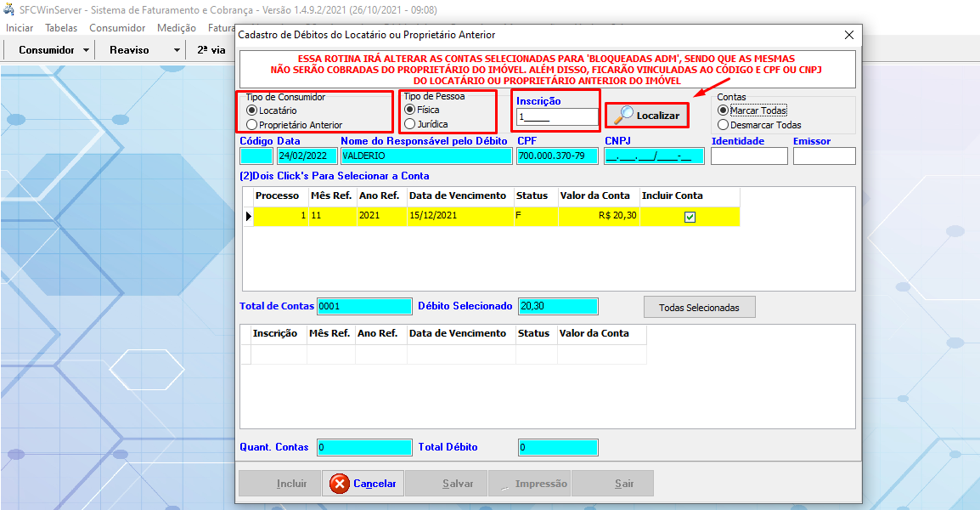This screenshot has width=980, height=510.
Task: Expand the Reaviso toolbar dropdown arrow
Action: point(177,50)
